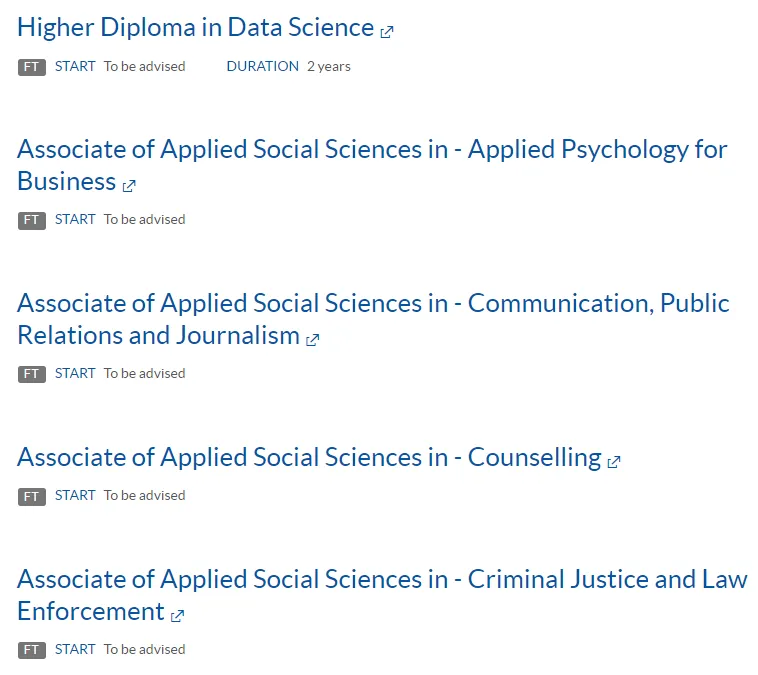
Task: Click external link icon next to Journalism
Action: pyautogui.click(x=313, y=339)
